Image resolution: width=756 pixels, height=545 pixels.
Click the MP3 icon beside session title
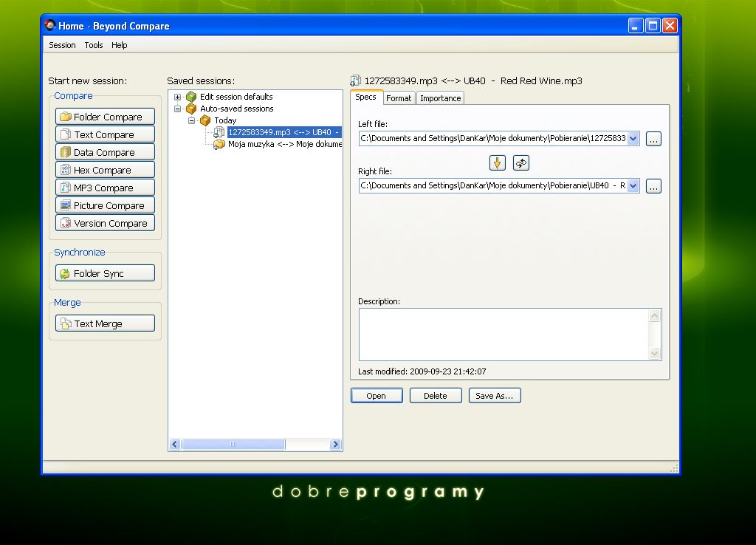point(356,80)
